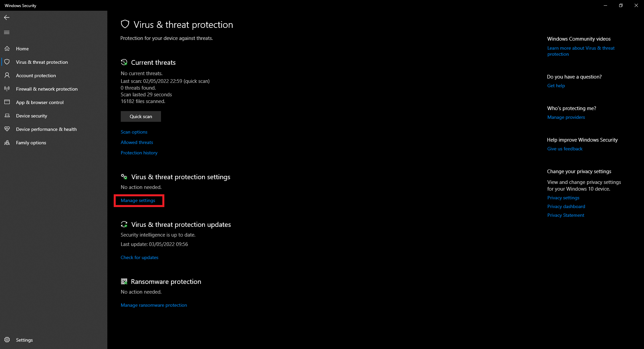
Task: Check for updates now
Action: pyautogui.click(x=140, y=257)
